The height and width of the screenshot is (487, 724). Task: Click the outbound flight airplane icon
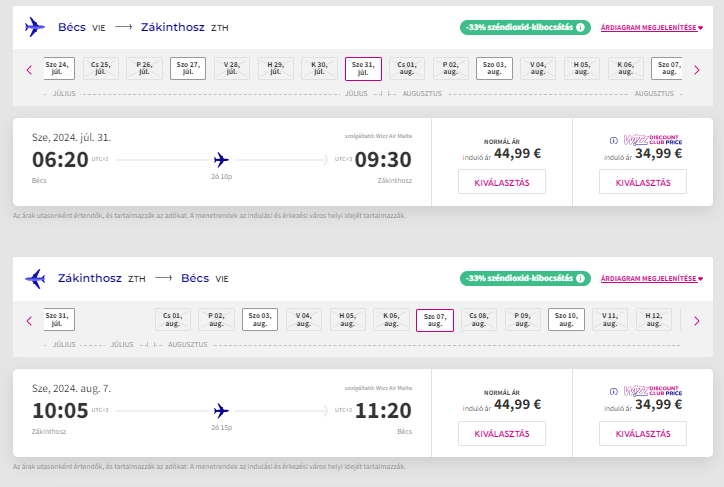(x=35, y=27)
